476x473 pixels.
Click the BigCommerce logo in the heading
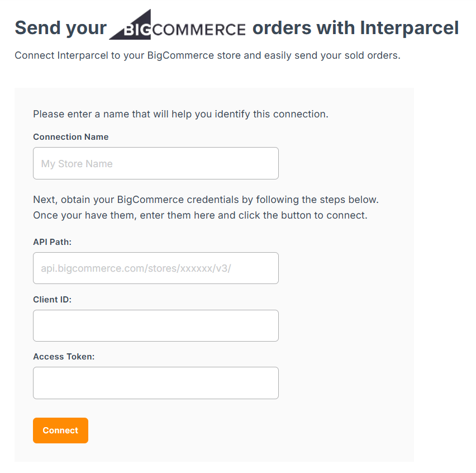[x=177, y=26]
